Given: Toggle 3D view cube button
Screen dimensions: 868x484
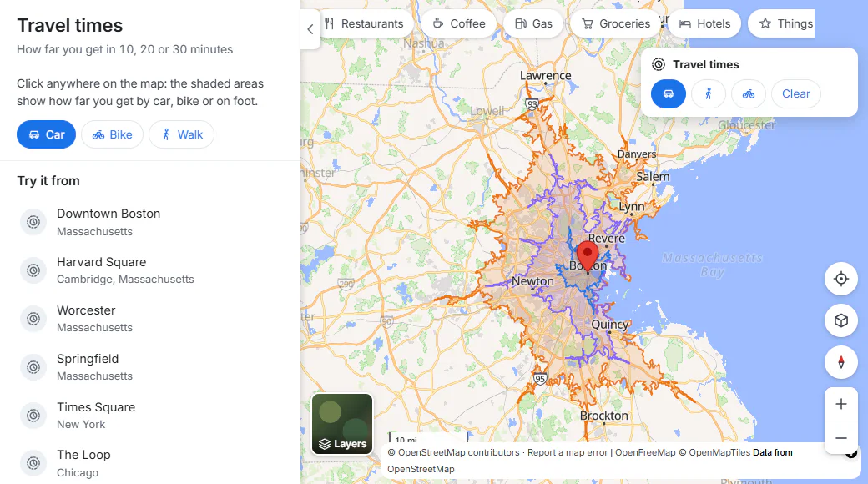Looking at the screenshot, I should (841, 320).
